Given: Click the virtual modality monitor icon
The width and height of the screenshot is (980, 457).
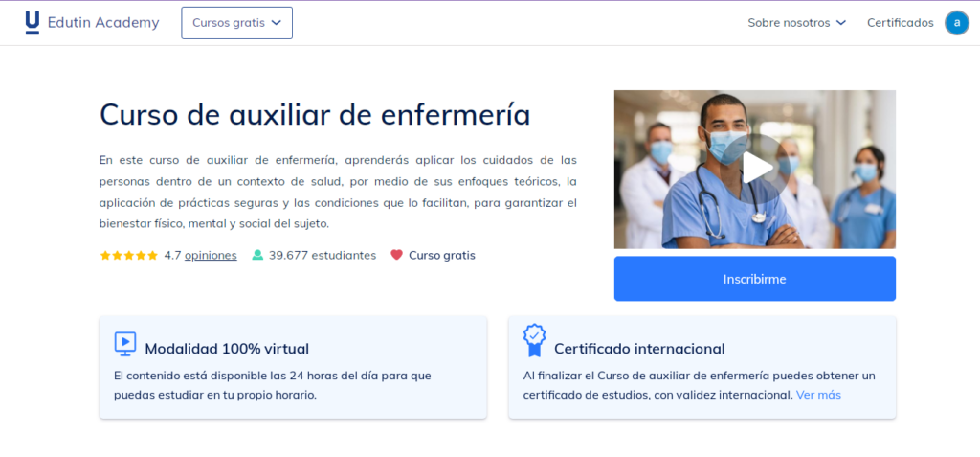Looking at the screenshot, I should click(124, 343).
